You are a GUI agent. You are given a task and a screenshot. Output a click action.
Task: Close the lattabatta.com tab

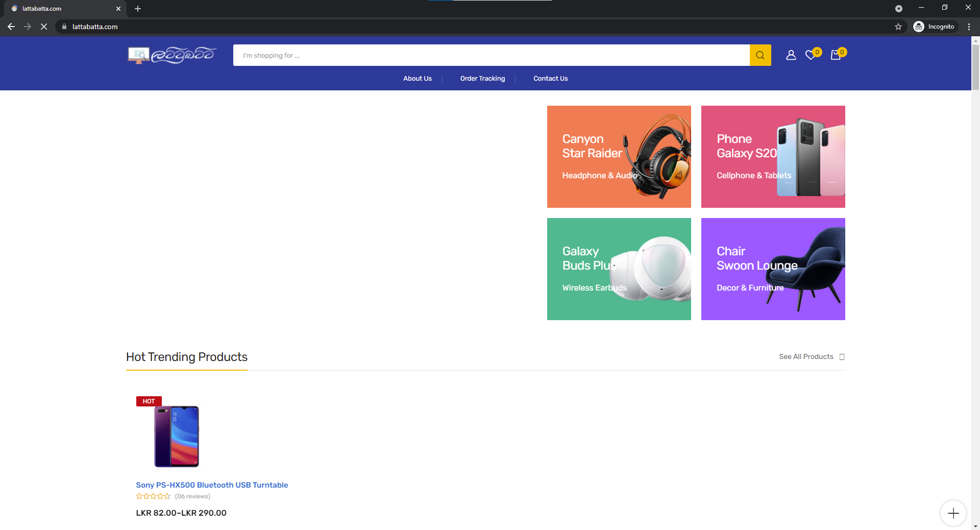point(118,9)
